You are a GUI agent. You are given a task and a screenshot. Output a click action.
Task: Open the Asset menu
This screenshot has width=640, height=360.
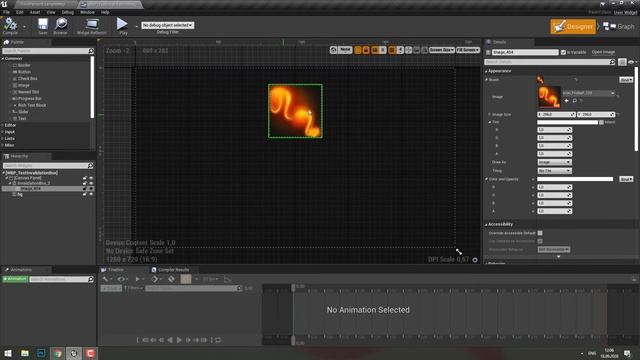[x=35, y=12]
